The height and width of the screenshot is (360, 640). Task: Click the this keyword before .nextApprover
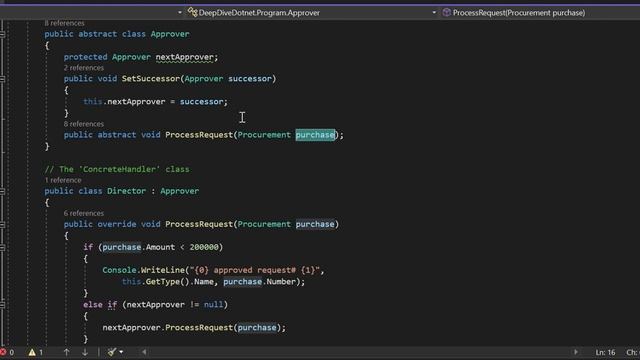pos(93,101)
